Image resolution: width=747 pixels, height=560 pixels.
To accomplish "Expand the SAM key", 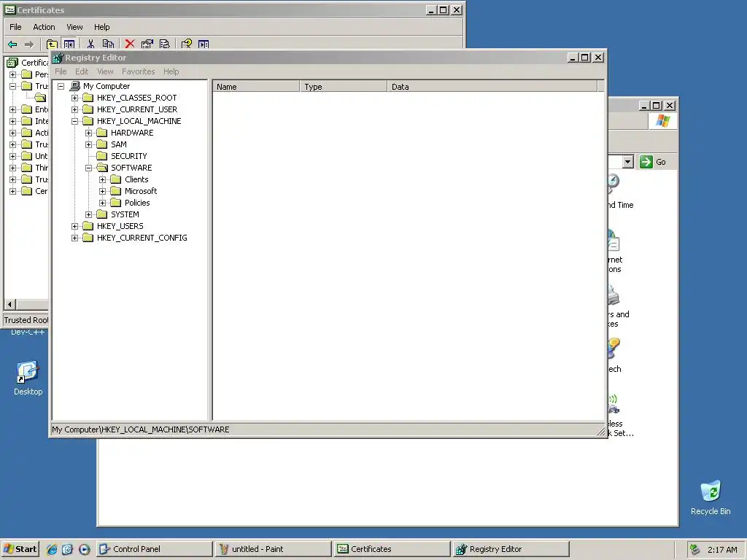I will tap(88, 145).
